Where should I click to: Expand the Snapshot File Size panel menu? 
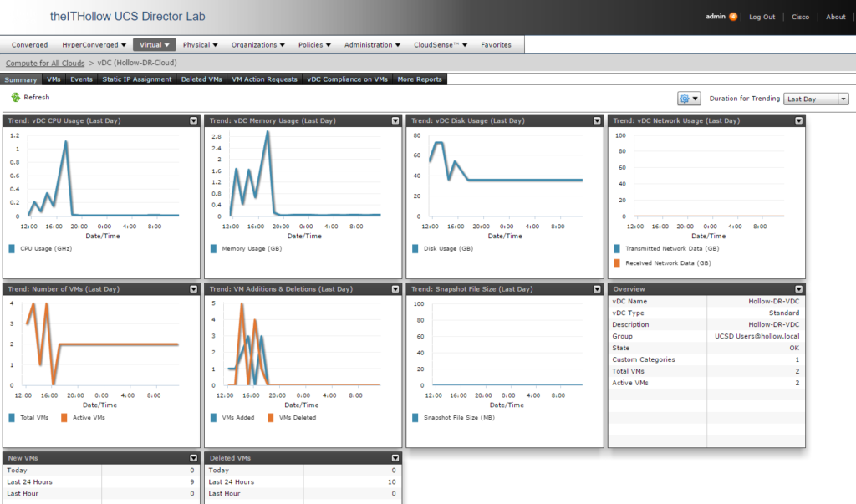[x=597, y=289]
